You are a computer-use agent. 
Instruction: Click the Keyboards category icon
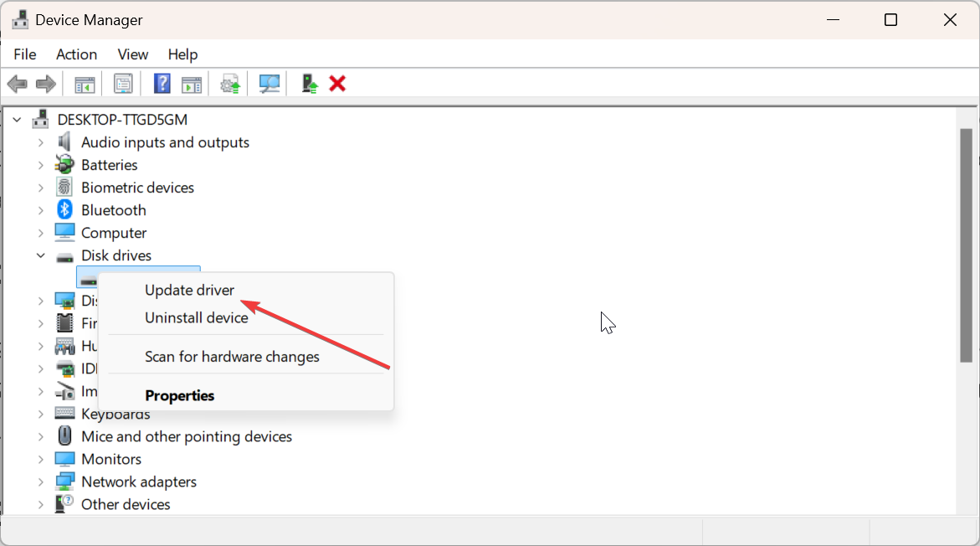64,414
